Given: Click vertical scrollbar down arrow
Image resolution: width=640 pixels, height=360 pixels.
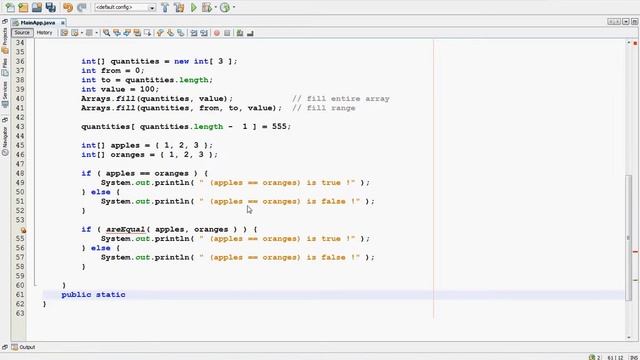Looking at the screenshot, I should click(629, 337).
